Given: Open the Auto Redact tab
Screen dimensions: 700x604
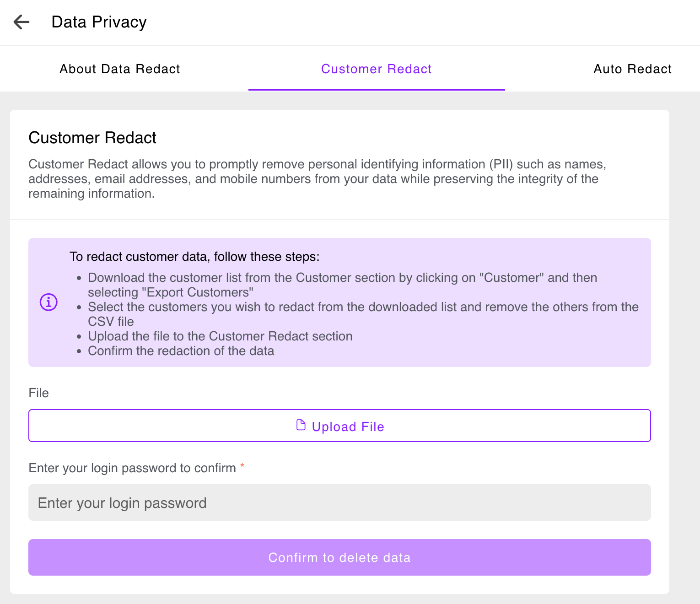Looking at the screenshot, I should [x=632, y=69].
